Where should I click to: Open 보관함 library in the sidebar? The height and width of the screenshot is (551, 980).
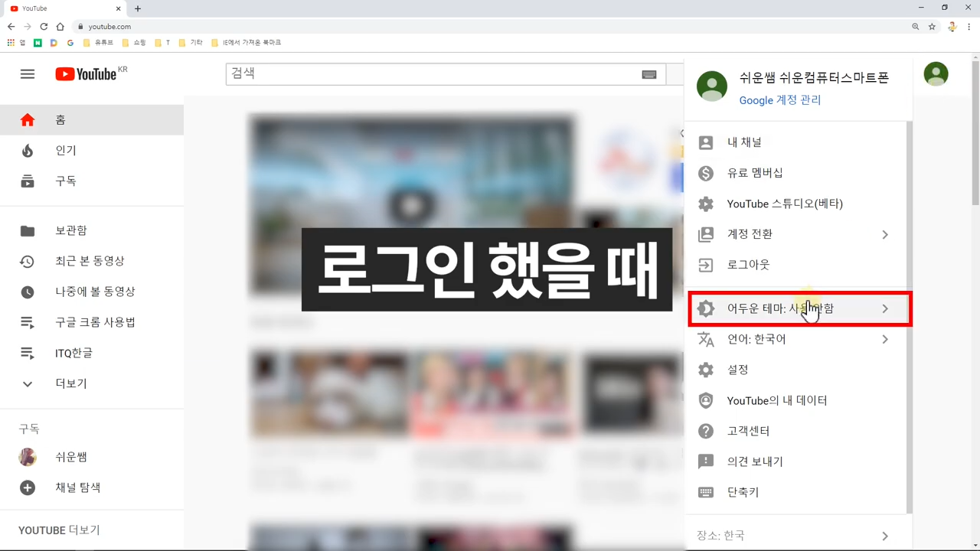92,230
